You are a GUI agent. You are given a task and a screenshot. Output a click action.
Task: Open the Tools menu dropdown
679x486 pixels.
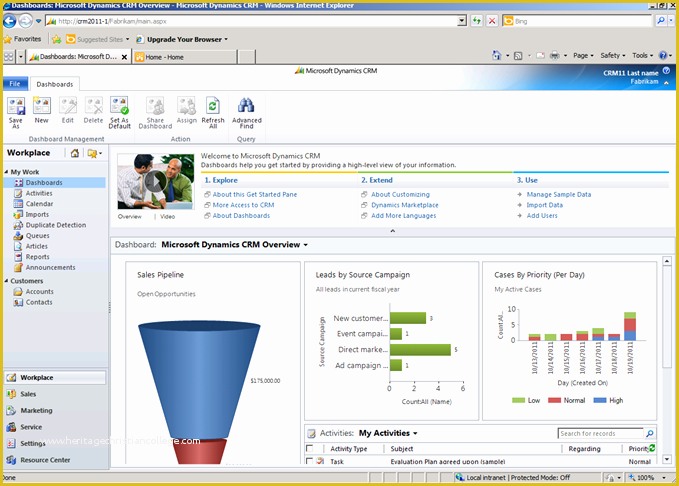pyautogui.click(x=642, y=55)
